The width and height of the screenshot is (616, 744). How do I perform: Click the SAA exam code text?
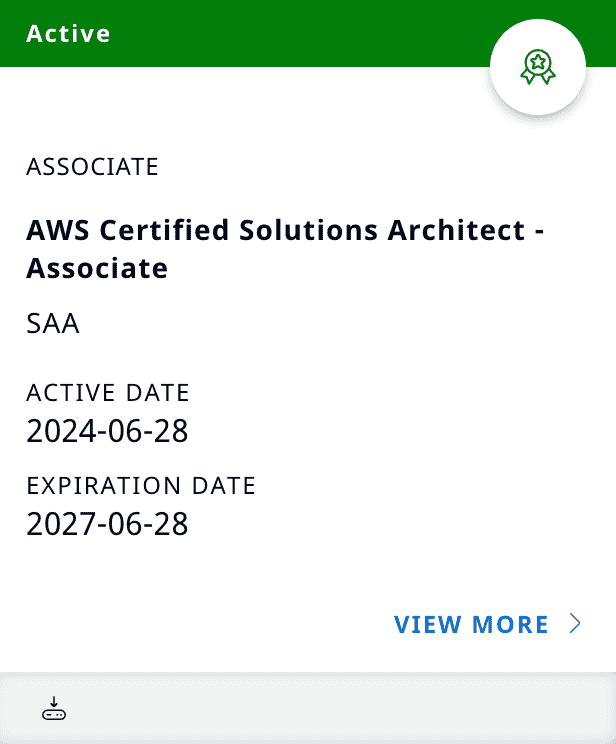coord(53,324)
